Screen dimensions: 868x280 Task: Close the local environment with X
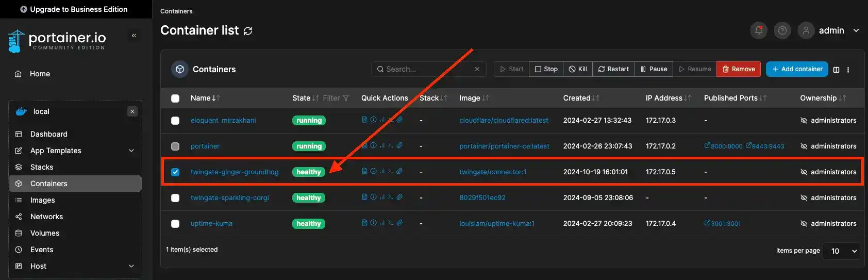132,111
